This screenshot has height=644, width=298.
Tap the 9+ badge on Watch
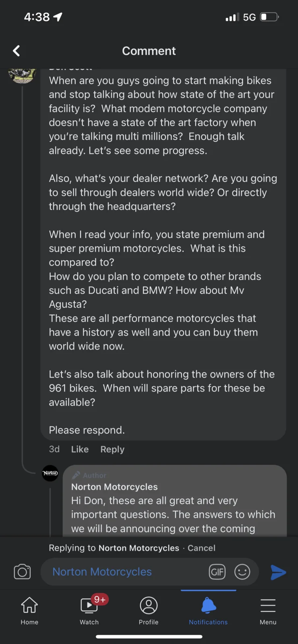(x=99, y=600)
